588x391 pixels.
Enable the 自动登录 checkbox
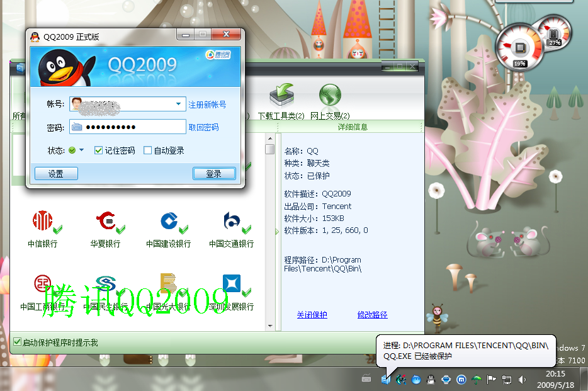(x=148, y=150)
